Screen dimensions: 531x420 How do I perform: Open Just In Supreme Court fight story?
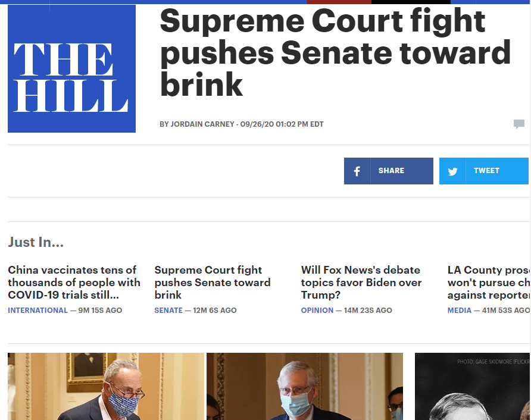(213, 283)
